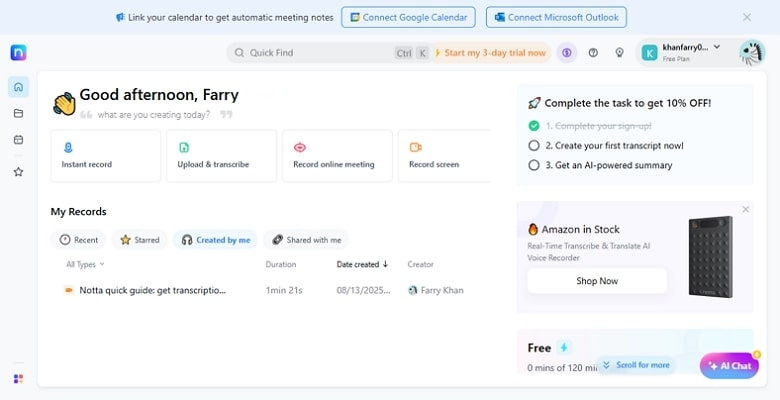Click 0 mins of 120 usage text
Image resolution: width=780 pixels, height=400 pixels.
coord(562,368)
